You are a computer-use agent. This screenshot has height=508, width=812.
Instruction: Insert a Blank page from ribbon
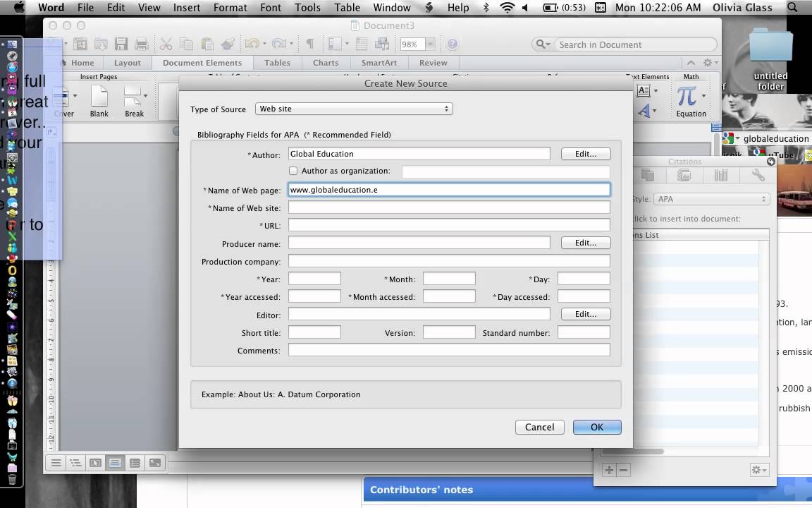(x=99, y=102)
